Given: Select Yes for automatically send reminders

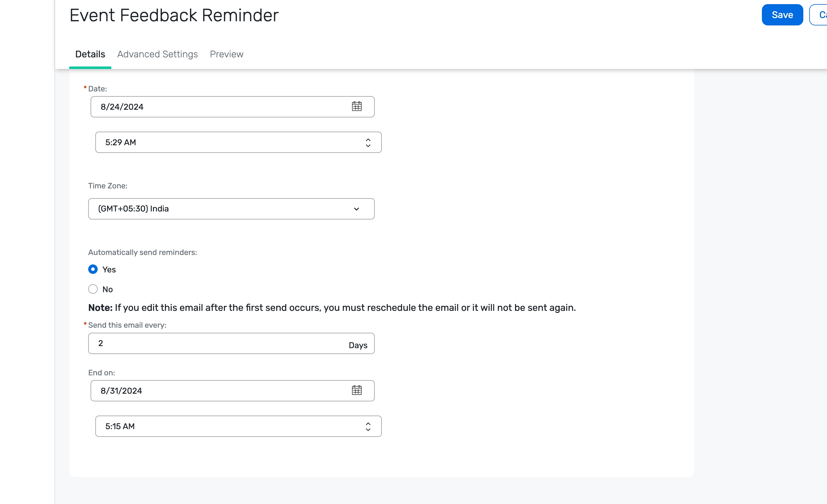Looking at the screenshot, I should [93, 269].
